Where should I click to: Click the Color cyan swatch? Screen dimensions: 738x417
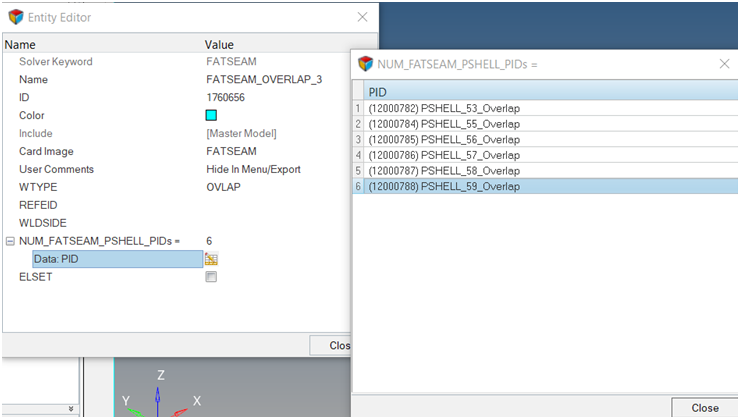211,115
